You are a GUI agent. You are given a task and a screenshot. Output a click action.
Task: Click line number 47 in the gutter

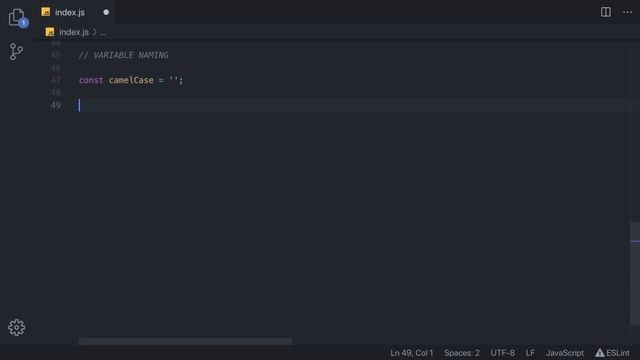point(56,80)
